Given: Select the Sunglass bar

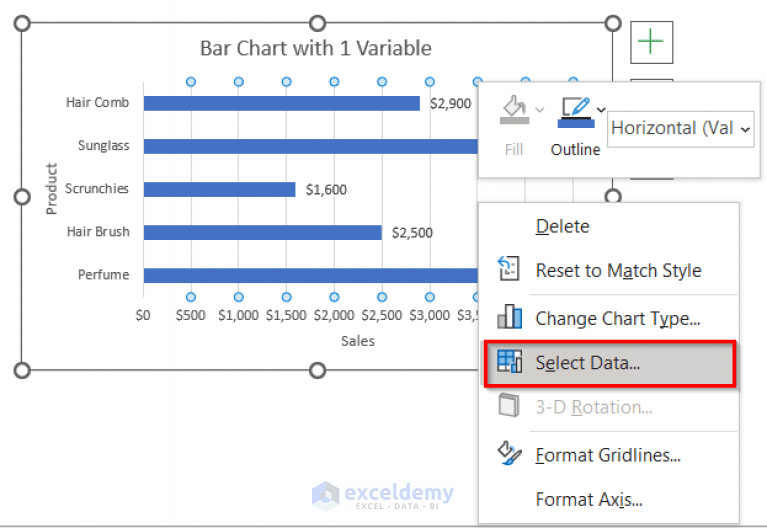Looking at the screenshot, I should [x=311, y=146].
